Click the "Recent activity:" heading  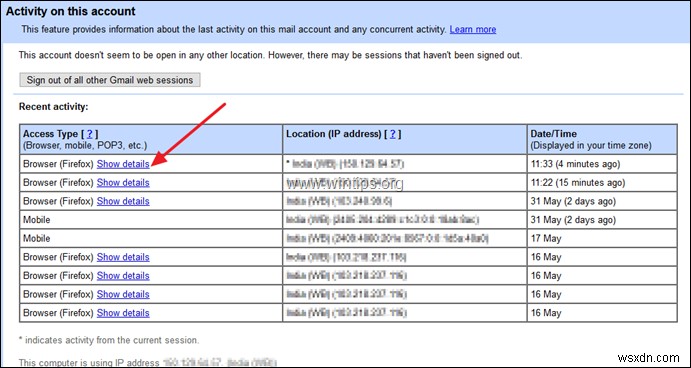pyautogui.click(x=54, y=107)
